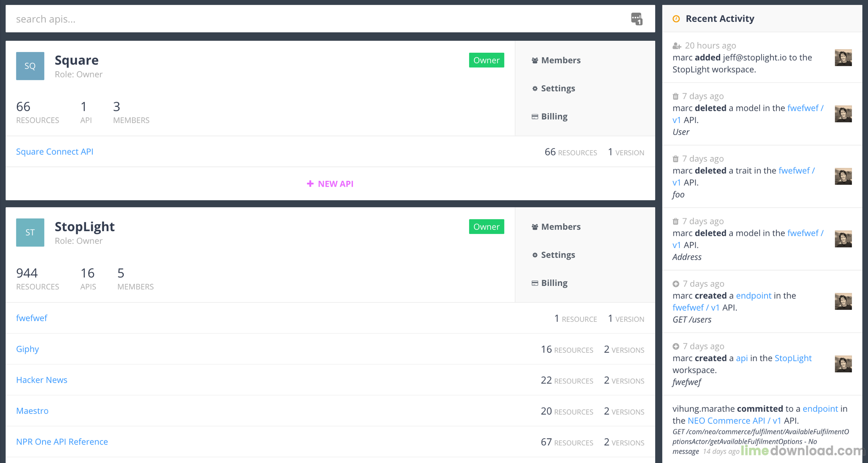The height and width of the screenshot is (463, 868).
Task: Click the ST StopLight workspace avatar
Action: click(x=30, y=232)
